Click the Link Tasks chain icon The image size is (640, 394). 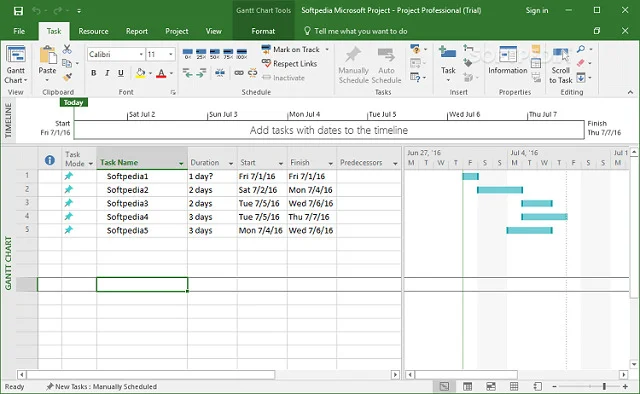239,73
